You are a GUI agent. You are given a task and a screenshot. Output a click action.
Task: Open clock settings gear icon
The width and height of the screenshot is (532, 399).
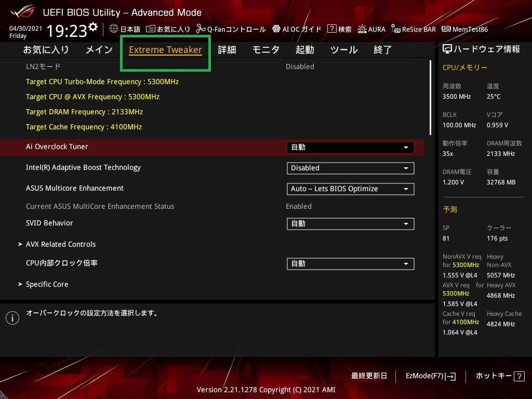[93, 27]
